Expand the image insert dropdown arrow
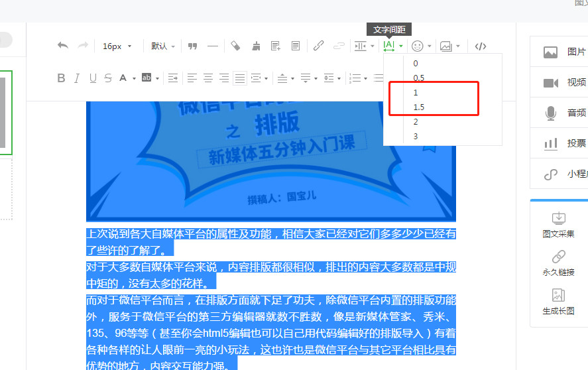 [x=458, y=46]
